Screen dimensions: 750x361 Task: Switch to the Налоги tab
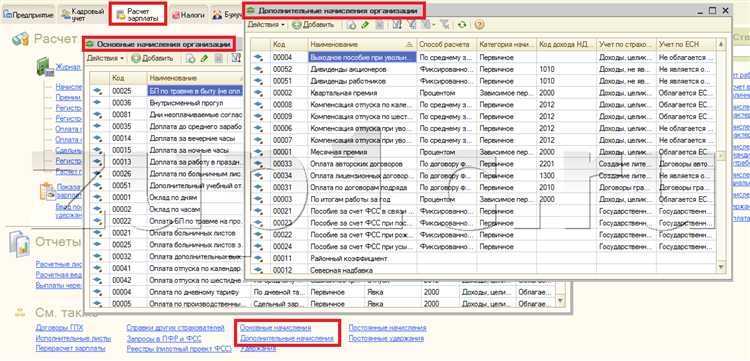point(188,15)
